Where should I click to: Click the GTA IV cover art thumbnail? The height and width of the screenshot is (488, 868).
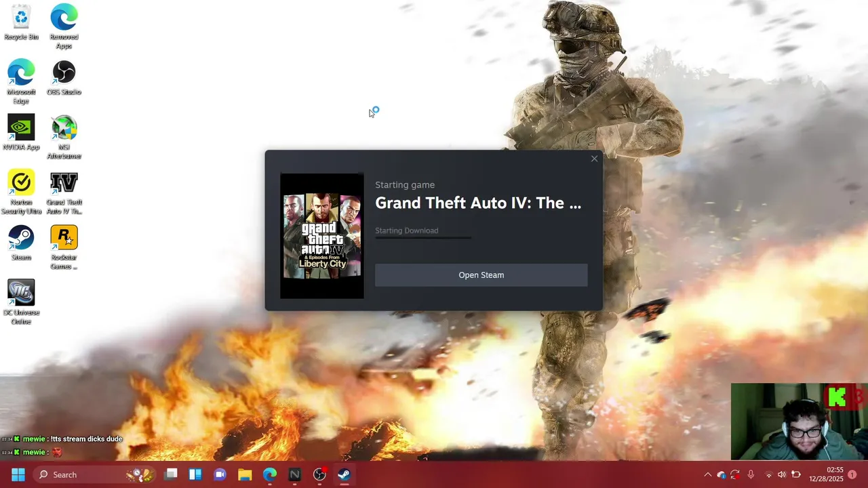click(322, 236)
